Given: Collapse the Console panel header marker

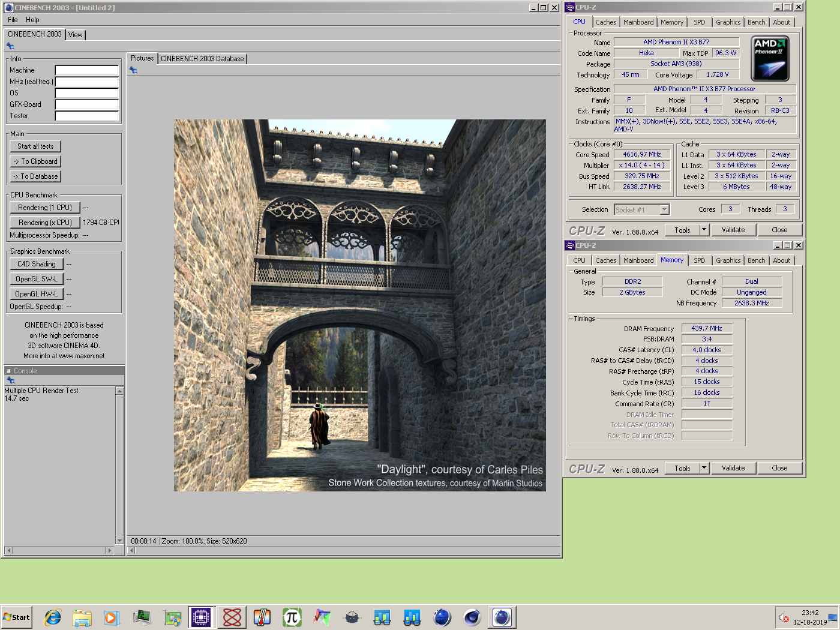Looking at the screenshot, I should 8,371.
